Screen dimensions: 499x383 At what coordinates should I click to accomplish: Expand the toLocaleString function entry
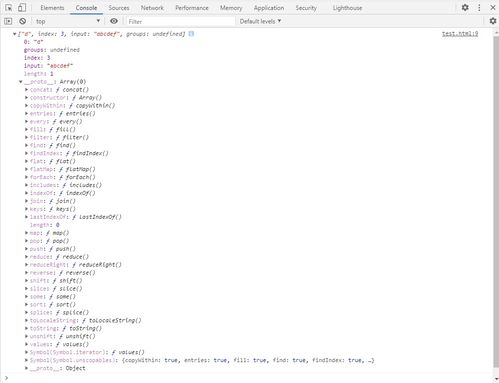(26, 320)
